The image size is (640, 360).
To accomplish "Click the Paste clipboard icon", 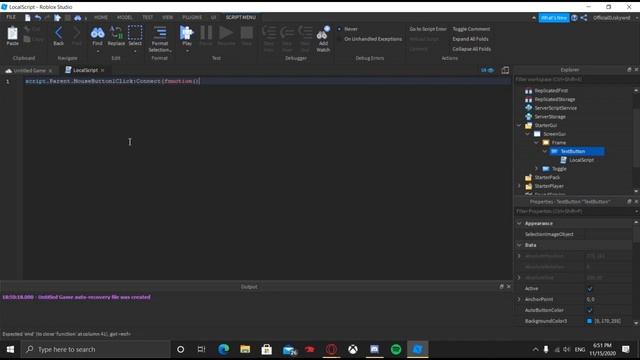I will [13, 35].
